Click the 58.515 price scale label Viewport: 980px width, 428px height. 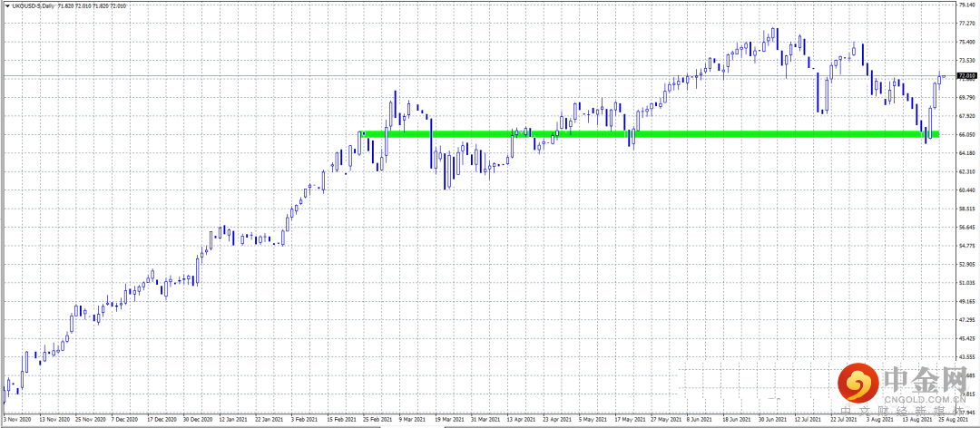966,209
